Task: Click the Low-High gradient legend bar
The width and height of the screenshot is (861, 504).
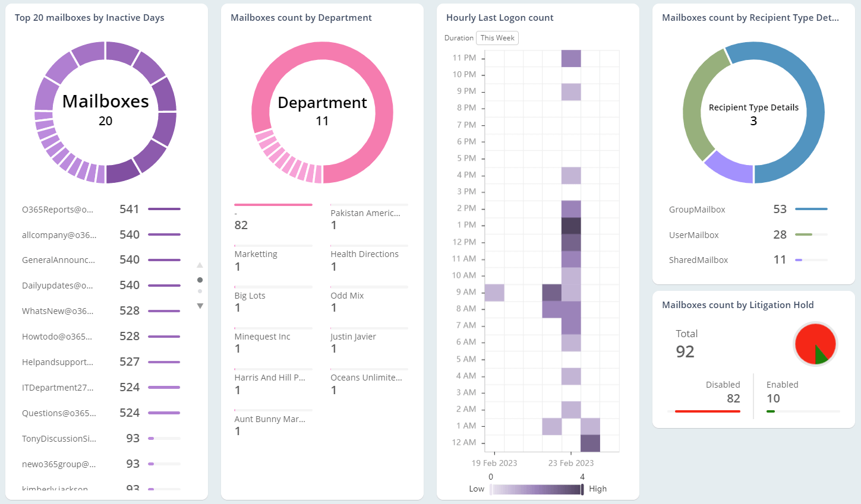Action: 537,489
